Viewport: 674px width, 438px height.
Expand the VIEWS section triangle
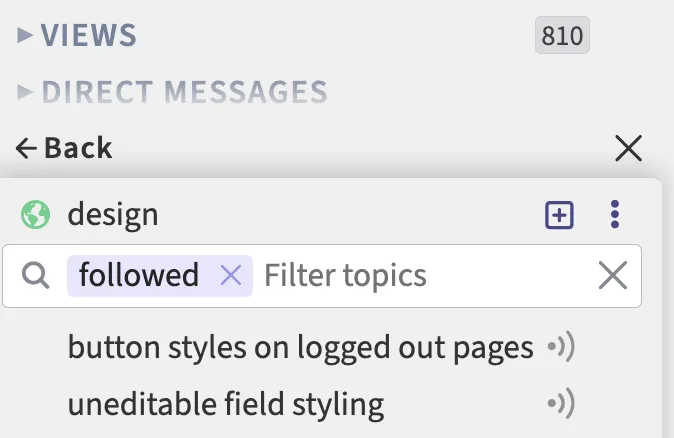pyautogui.click(x=26, y=36)
